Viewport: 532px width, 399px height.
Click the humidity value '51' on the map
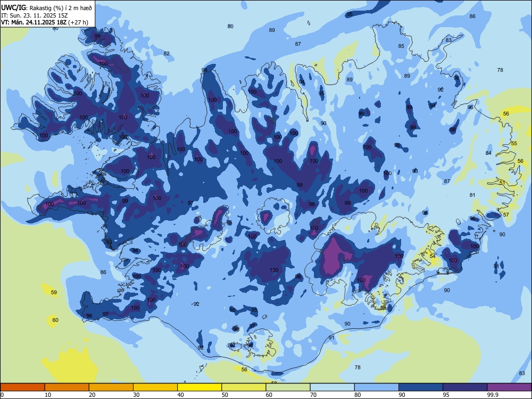point(503,183)
